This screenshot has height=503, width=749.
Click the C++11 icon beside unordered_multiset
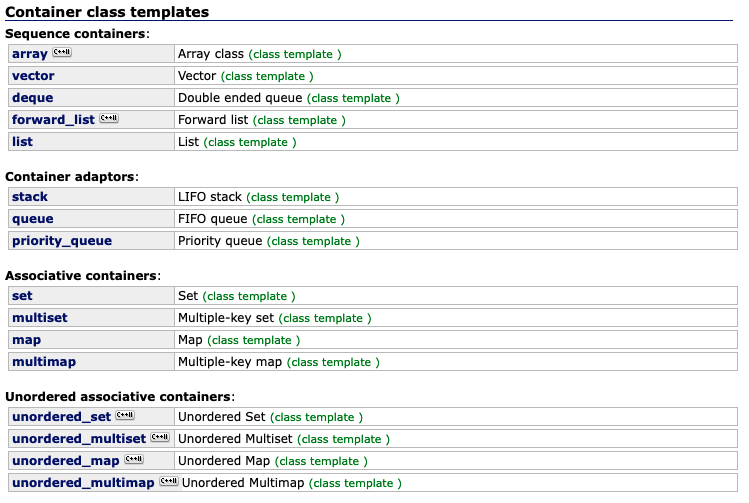[x=160, y=437]
